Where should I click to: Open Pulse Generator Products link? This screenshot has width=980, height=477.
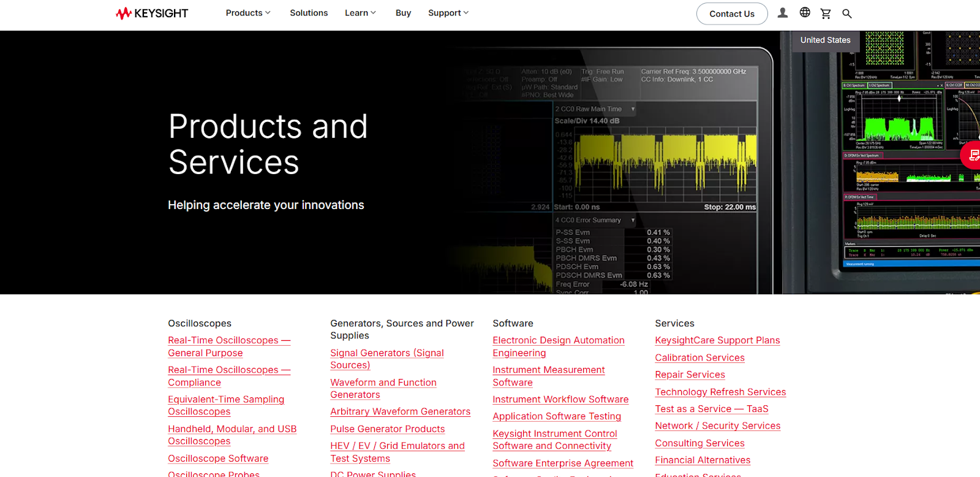(x=388, y=429)
